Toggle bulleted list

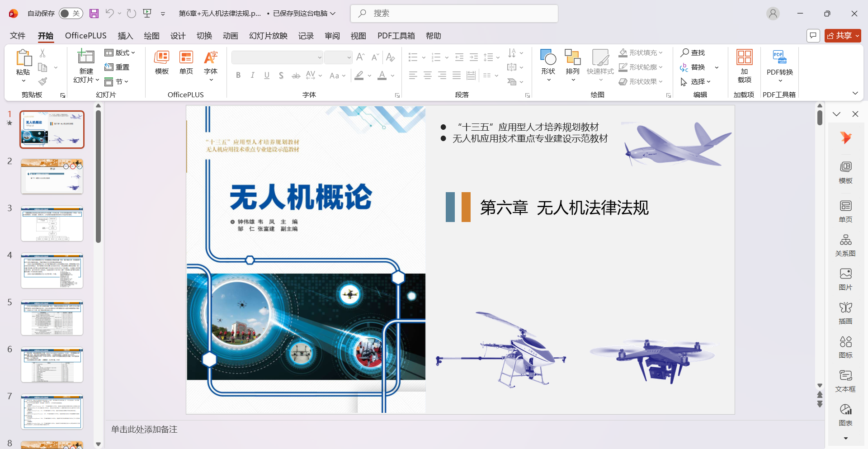413,57
